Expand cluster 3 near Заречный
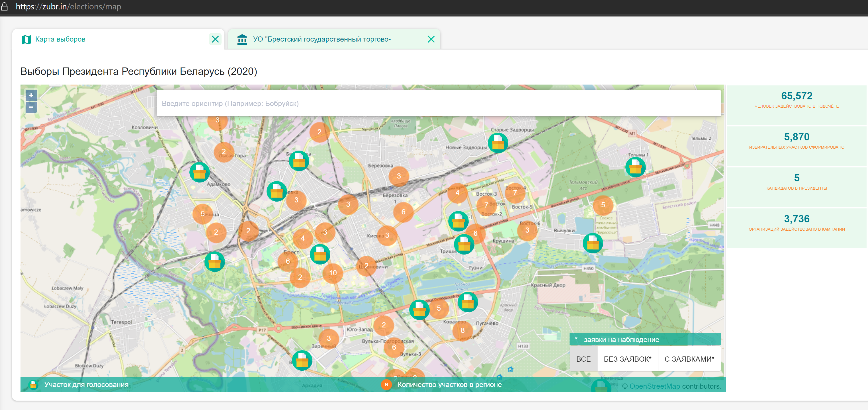The image size is (868, 410). click(329, 338)
